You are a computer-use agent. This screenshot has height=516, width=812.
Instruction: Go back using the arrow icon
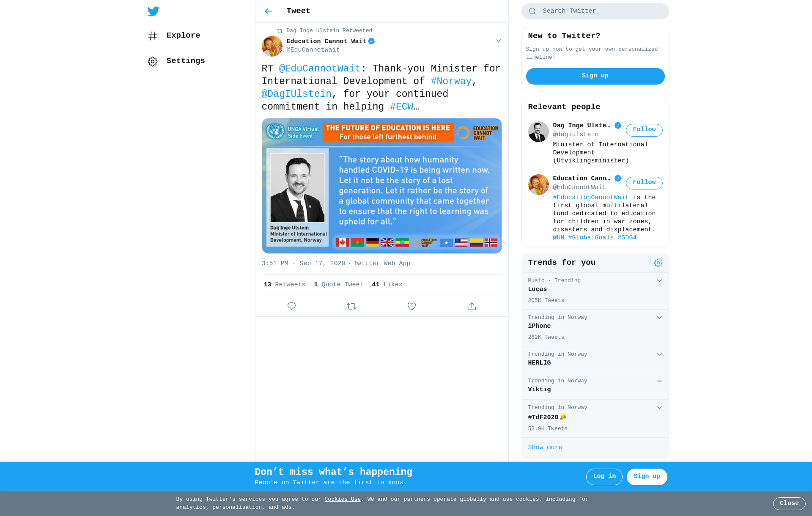click(268, 11)
